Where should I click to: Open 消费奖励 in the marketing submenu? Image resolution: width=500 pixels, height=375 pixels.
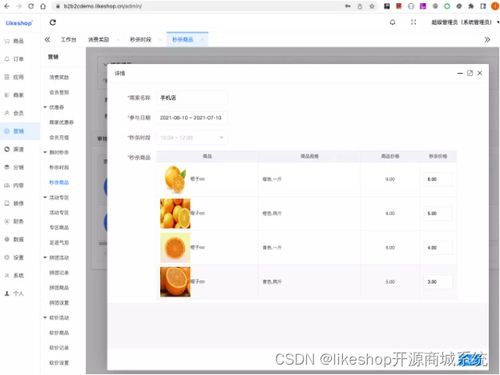[59, 77]
